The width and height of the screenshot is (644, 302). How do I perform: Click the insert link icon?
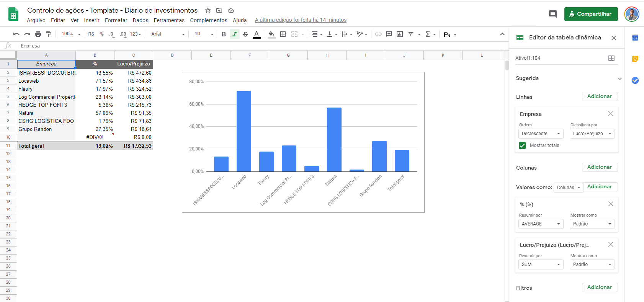click(378, 34)
